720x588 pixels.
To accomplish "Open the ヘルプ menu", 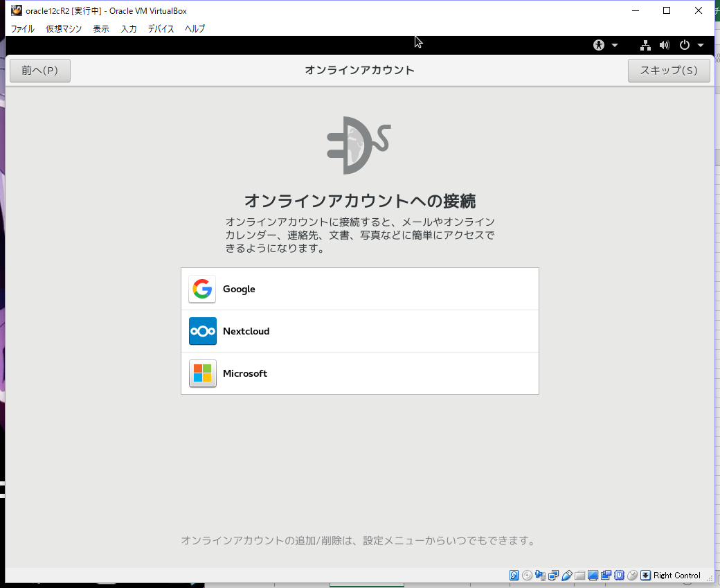I will 193,28.
